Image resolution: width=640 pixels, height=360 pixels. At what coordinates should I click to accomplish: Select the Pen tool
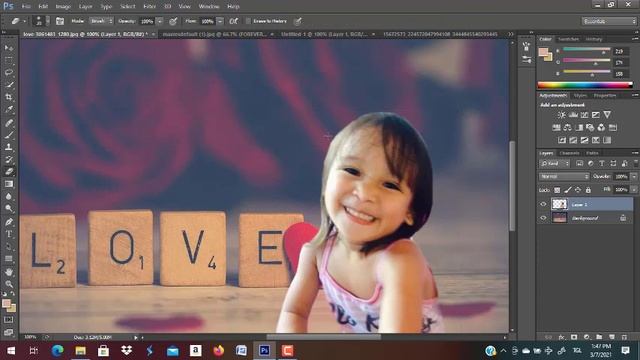pyautogui.click(x=9, y=222)
